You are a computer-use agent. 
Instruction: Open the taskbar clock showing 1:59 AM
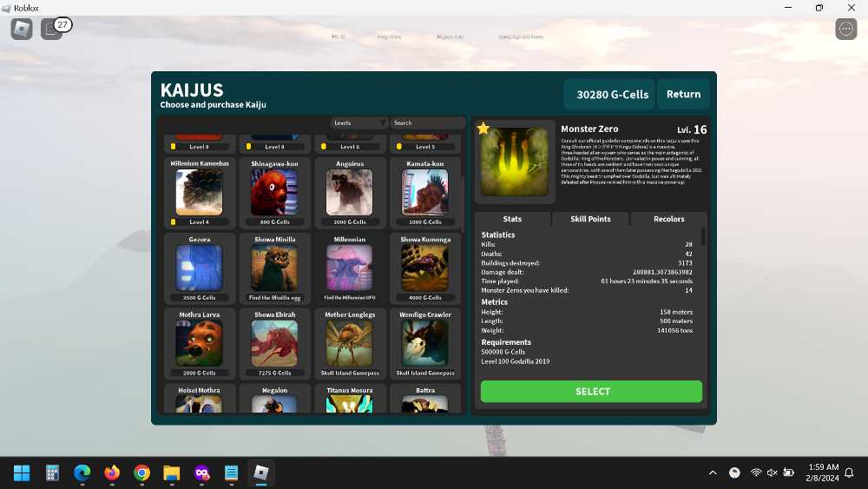823,473
